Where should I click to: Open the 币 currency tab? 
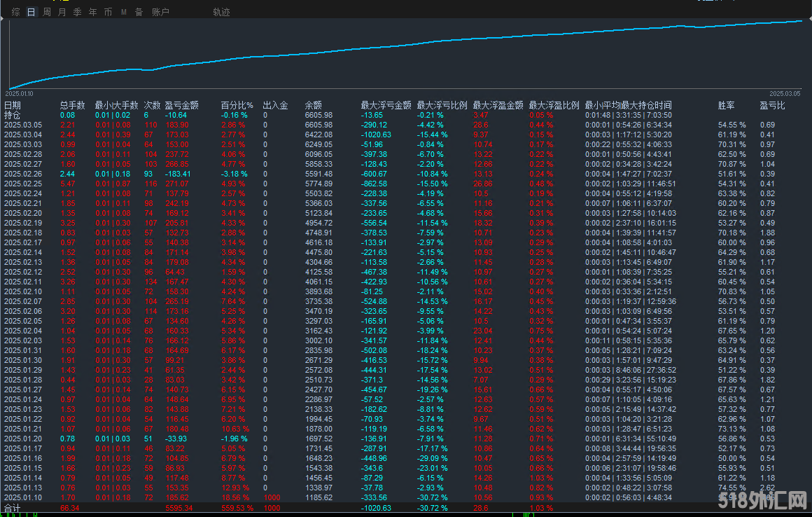[108, 12]
